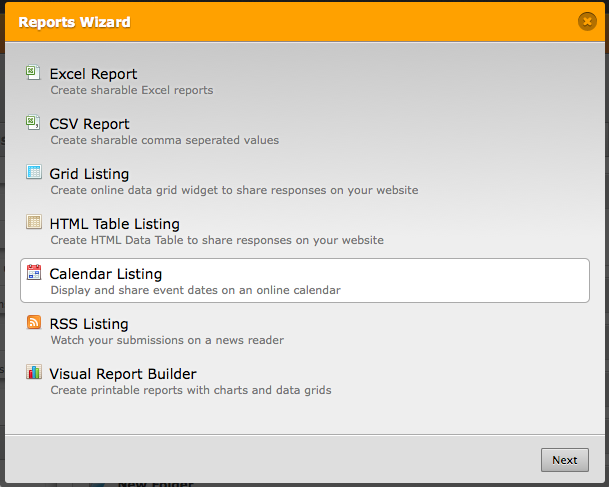The image size is (609, 487).
Task: Choose the CSV Report option title
Action: pyautogui.click(x=89, y=124)
